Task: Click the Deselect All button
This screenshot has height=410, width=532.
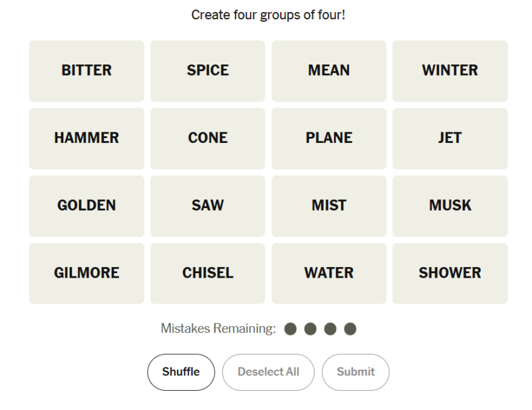Action: click(x=268, y=372)
